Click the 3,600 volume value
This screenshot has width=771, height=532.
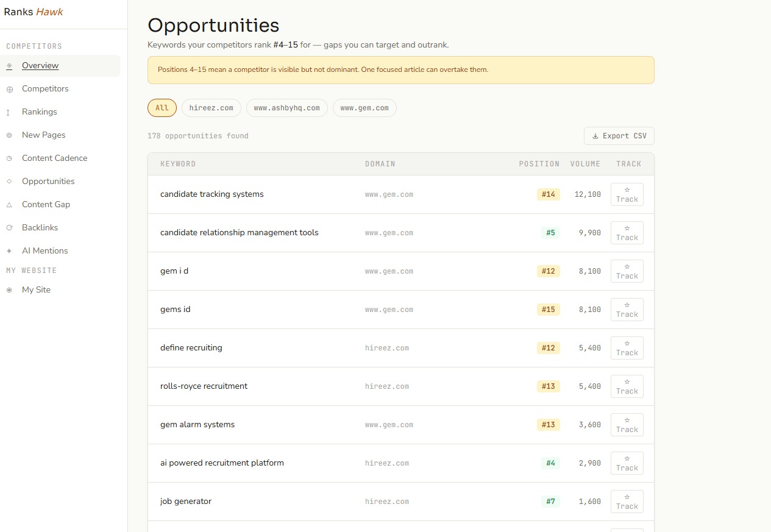click(590, 425)
